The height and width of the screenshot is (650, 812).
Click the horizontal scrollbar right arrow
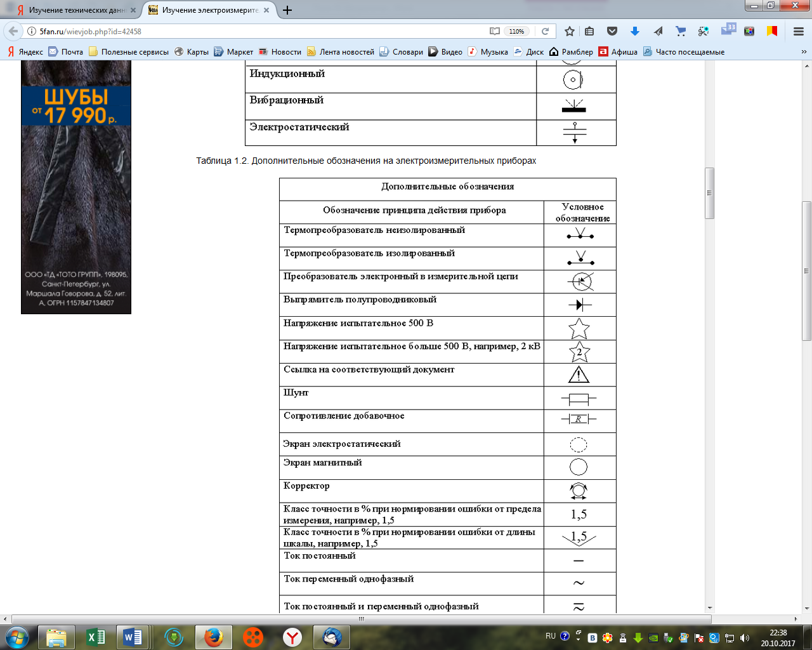click(x=796, y=619)
